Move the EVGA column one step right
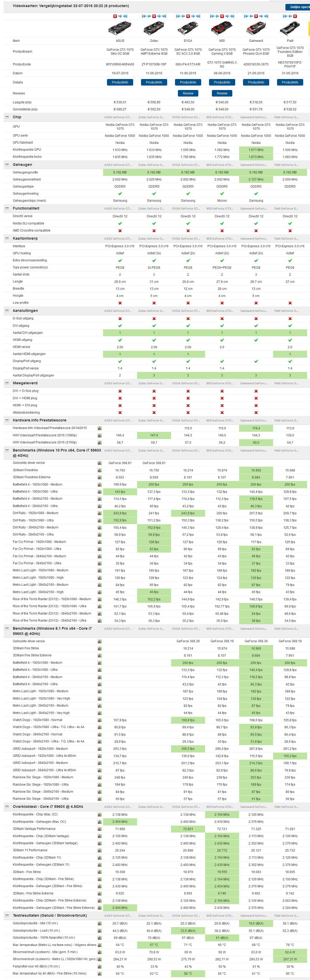 pos(193,16)
